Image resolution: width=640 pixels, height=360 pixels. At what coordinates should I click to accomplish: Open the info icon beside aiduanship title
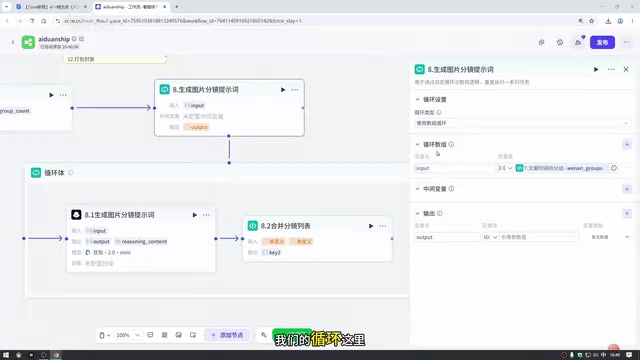click(x=74, y=39)
